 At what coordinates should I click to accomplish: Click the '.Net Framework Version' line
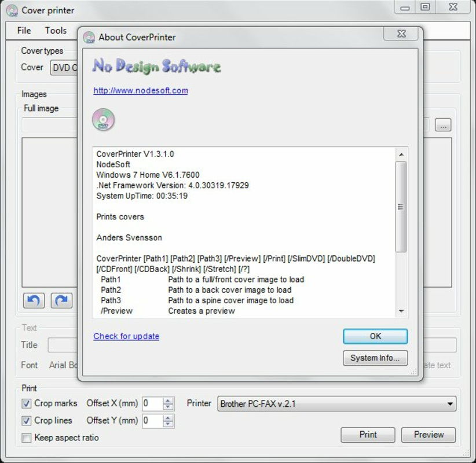173,185
